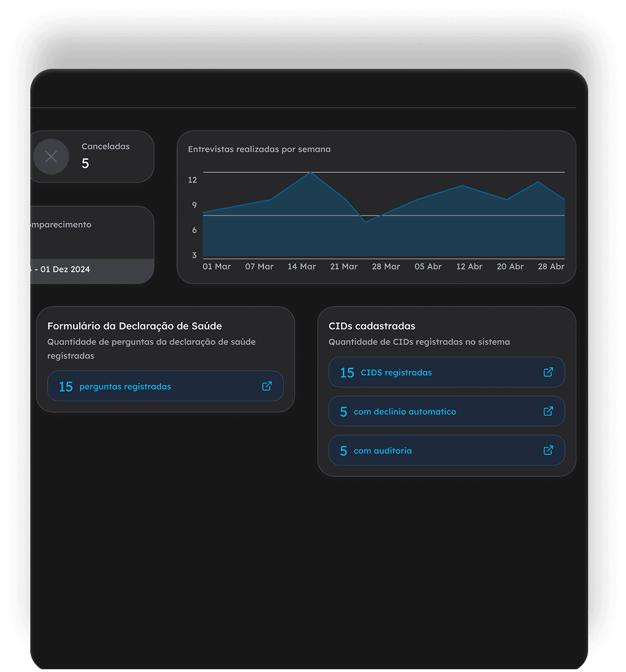626x672 pixels.
Task: Click the 'CIDs cadastradas' heading
Action: pyautogui.click(x=372, y=326)
